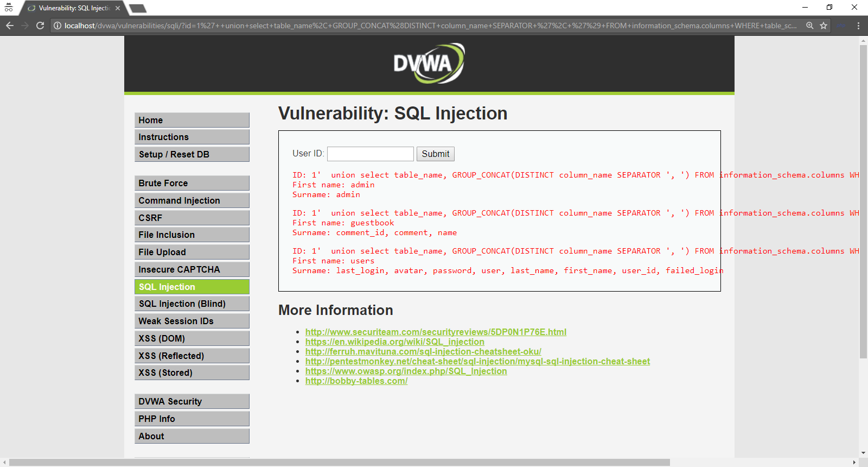Reload the page with the refresh icon

point(40,26)
